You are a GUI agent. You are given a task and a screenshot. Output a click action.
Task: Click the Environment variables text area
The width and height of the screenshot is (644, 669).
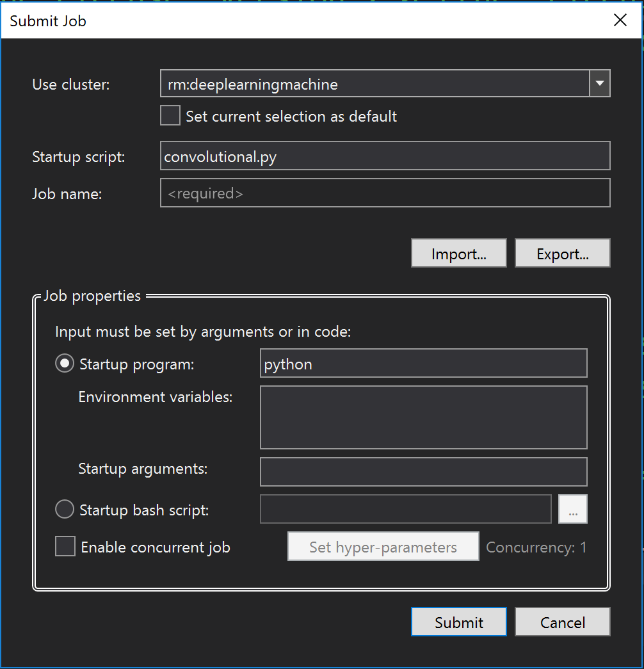(x=423, y=416)
